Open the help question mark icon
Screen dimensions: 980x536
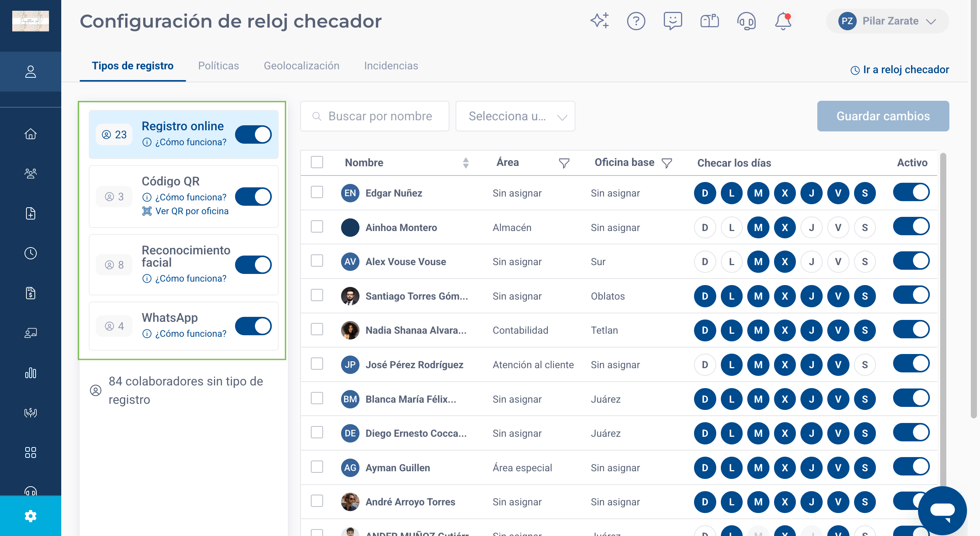click(636, 21)
